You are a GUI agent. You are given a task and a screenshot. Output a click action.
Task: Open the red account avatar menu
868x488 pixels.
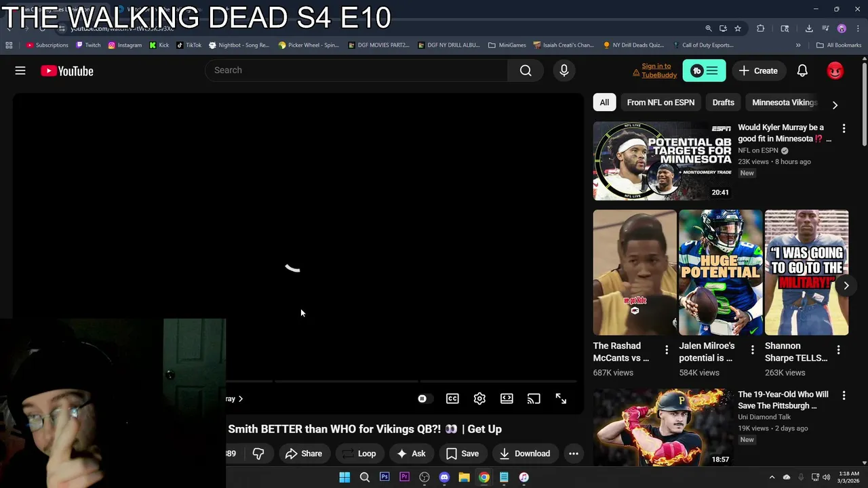click(835, 70)
